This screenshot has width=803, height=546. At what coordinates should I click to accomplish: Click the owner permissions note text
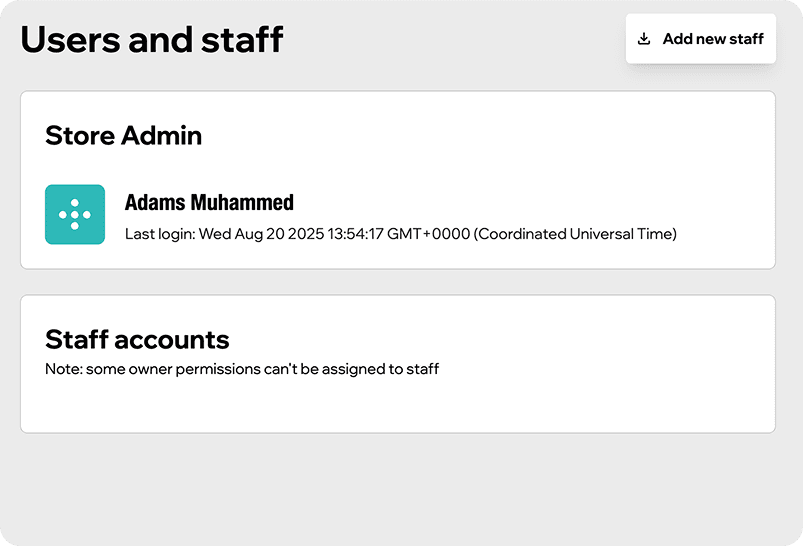coord(242,369)
